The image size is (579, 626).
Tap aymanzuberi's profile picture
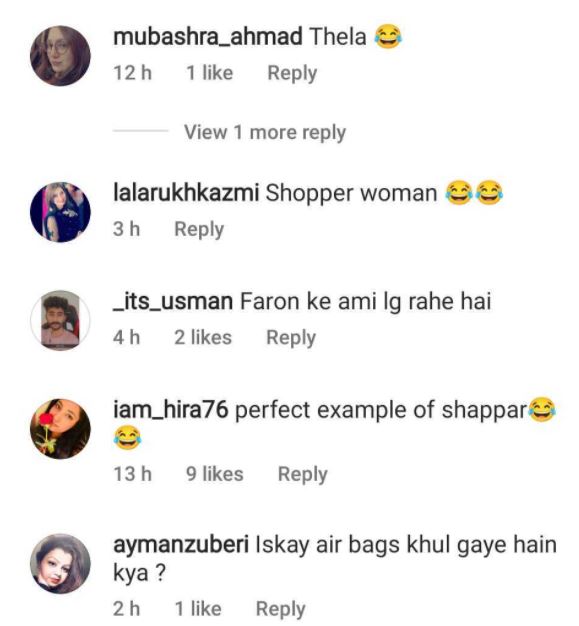click(60, 563)
